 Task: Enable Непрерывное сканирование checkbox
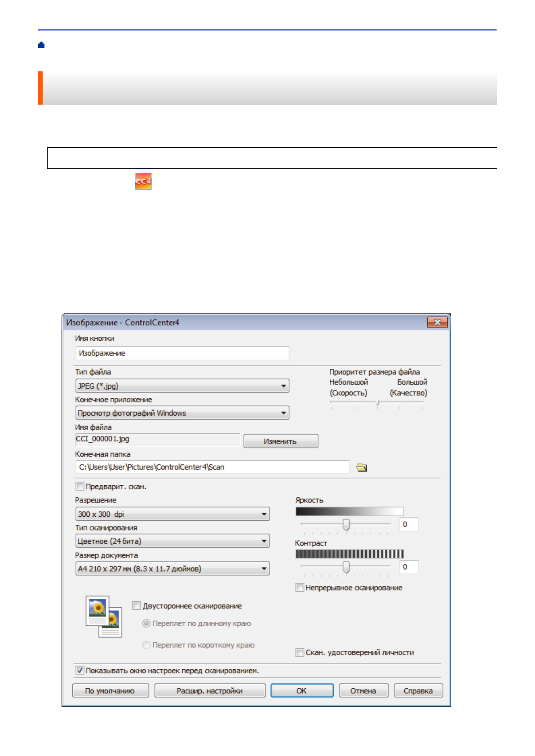[x=300, y=588]
